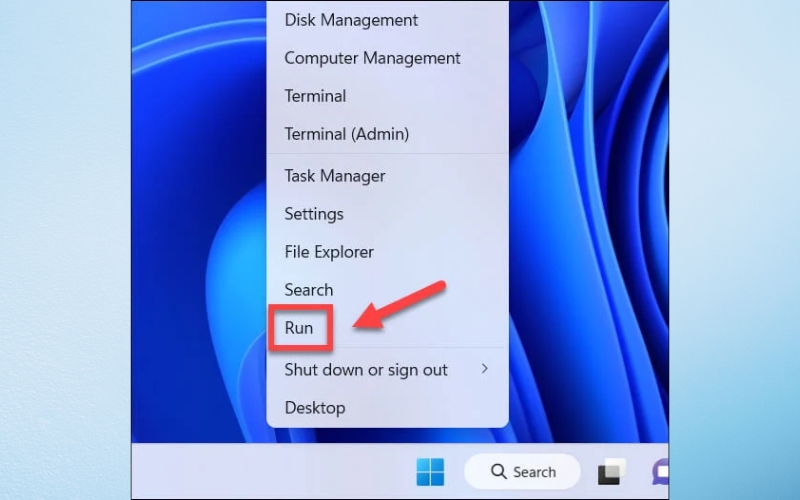The image size is (800, 500).
Task: Show Desktop via the menu entry
Action: 314,408
